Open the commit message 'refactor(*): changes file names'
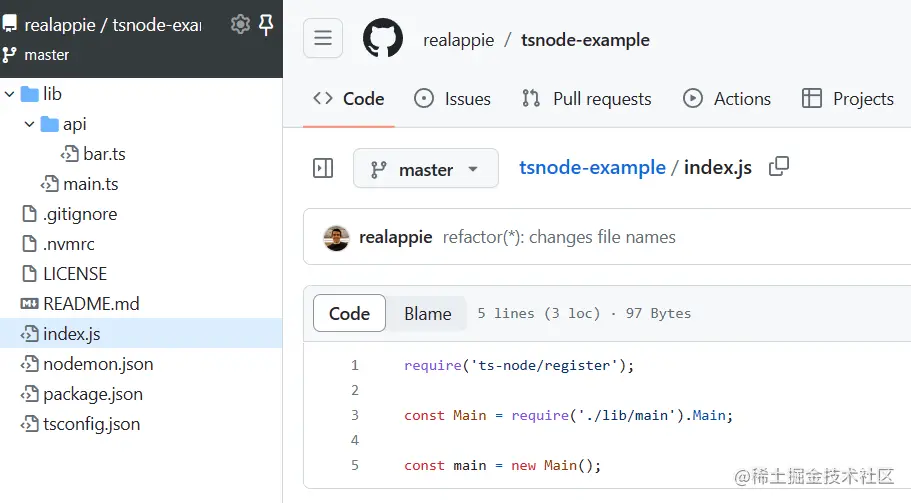The width and height of the screenshot is (911, 503). pyautogui.click(x=559, y=237)
